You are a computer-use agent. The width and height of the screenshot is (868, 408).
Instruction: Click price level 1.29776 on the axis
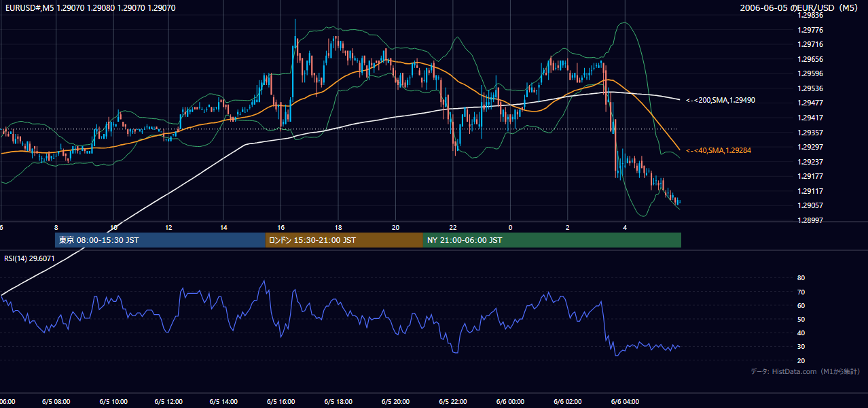pyautogui.click(x=810, y=30)
